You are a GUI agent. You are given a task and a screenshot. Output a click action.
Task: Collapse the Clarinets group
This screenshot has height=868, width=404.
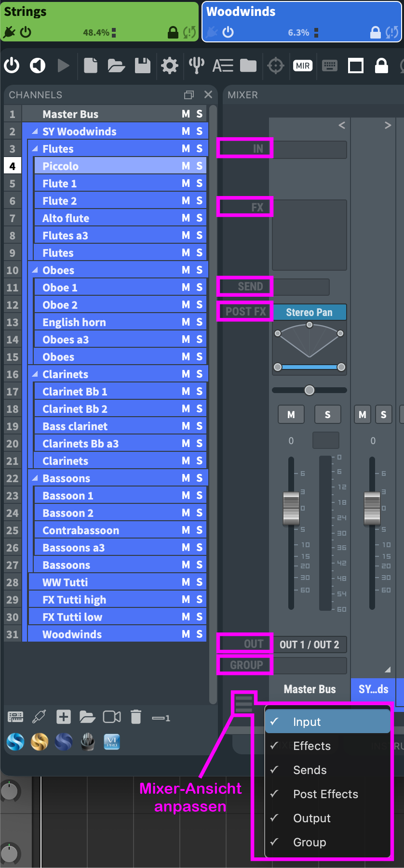point(35,374)
